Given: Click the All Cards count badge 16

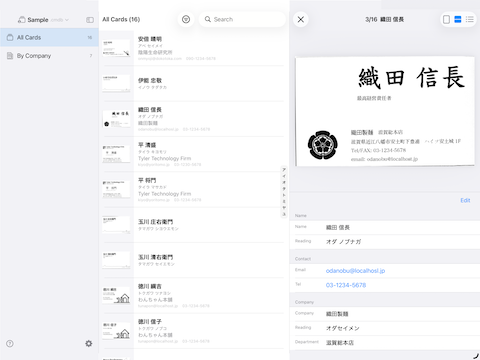Looking at the screenshot, I should (90, 38).
